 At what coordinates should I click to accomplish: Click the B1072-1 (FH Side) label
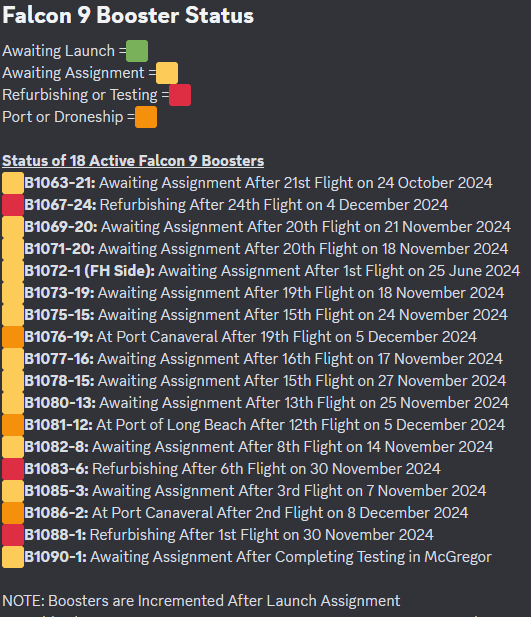click(90, 271)
